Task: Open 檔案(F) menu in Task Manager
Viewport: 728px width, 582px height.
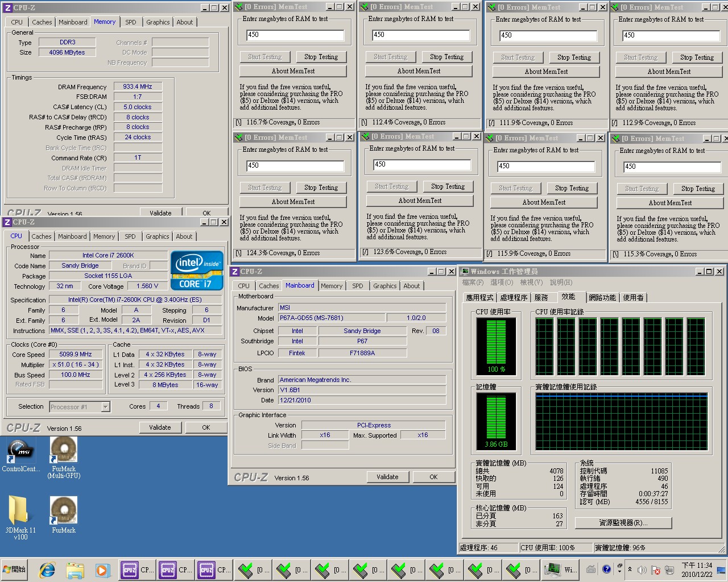Action: tap(473, 282)
